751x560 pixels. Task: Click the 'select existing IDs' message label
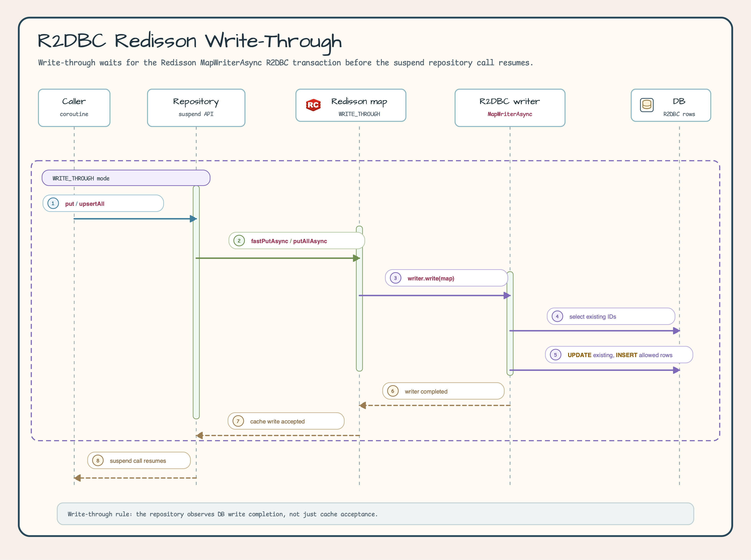[x=611, y=316]
